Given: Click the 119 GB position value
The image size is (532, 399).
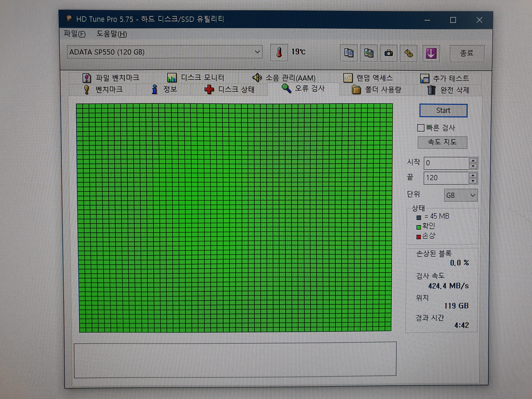Looking at the screenshot, I should 456,306.
